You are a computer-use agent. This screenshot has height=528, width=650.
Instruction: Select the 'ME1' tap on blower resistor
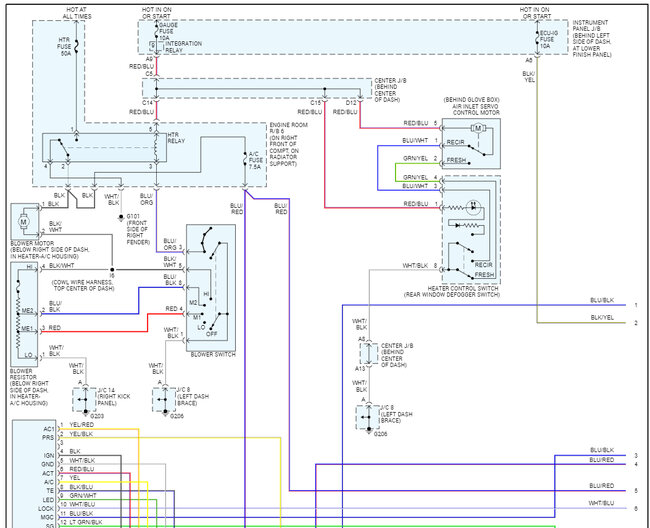tap(27, 329)
